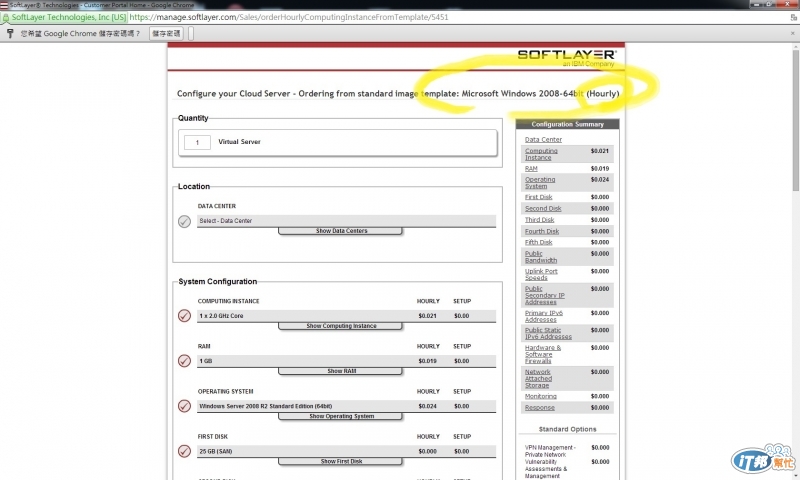Click the First Disk checkmark icon
This screenshot has height=480, width=800.
tap(184, 451)
